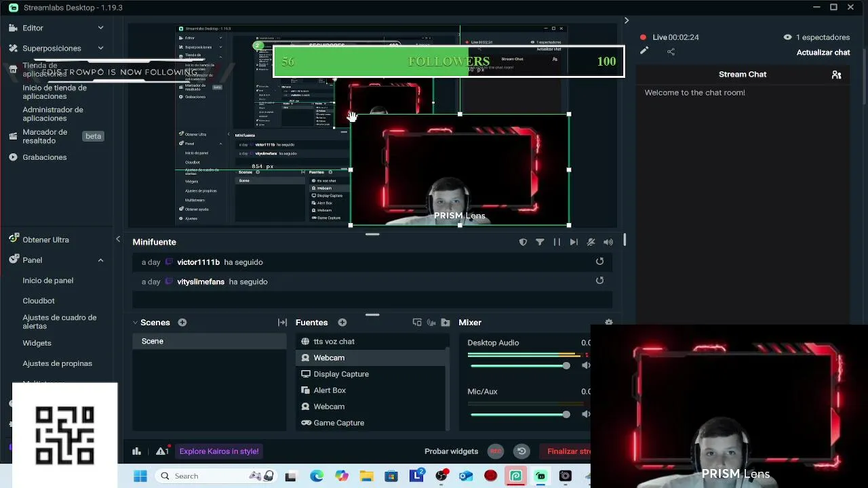Select the Alert Box source
Viewport: 868px width, 488px height.
[372, 390]
